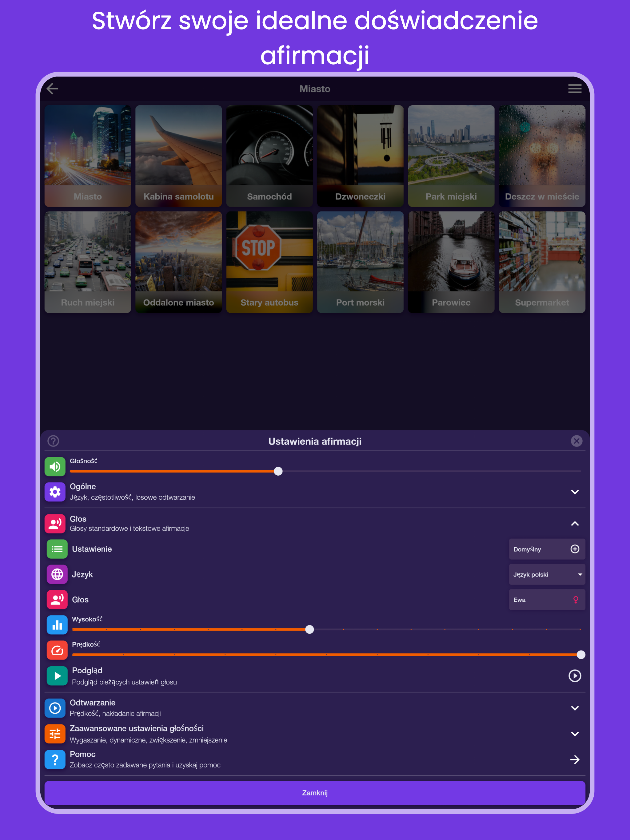
Task: Click the red Prędkość gauge icon
Action: coord(57,650)
